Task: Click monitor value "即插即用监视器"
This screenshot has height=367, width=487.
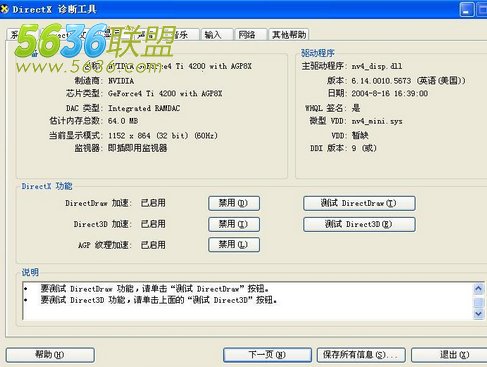Action: 138,148
